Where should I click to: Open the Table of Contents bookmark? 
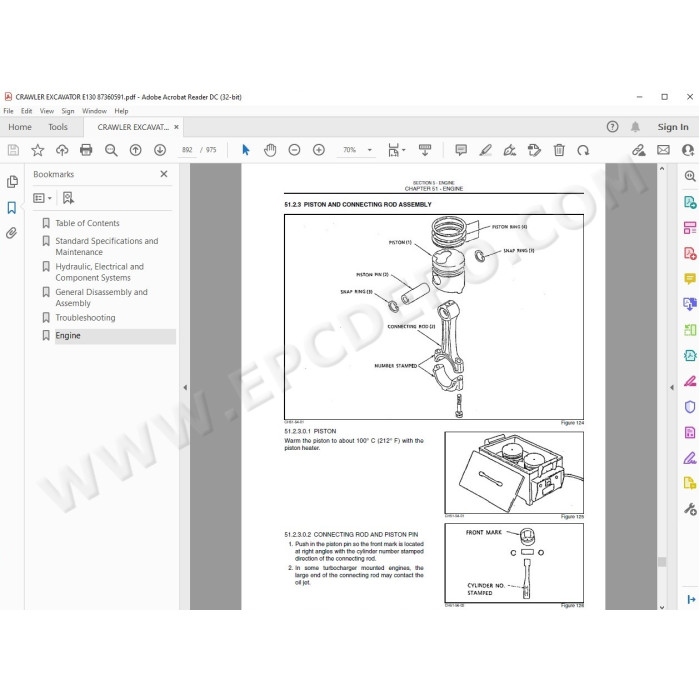click(87, 223)
